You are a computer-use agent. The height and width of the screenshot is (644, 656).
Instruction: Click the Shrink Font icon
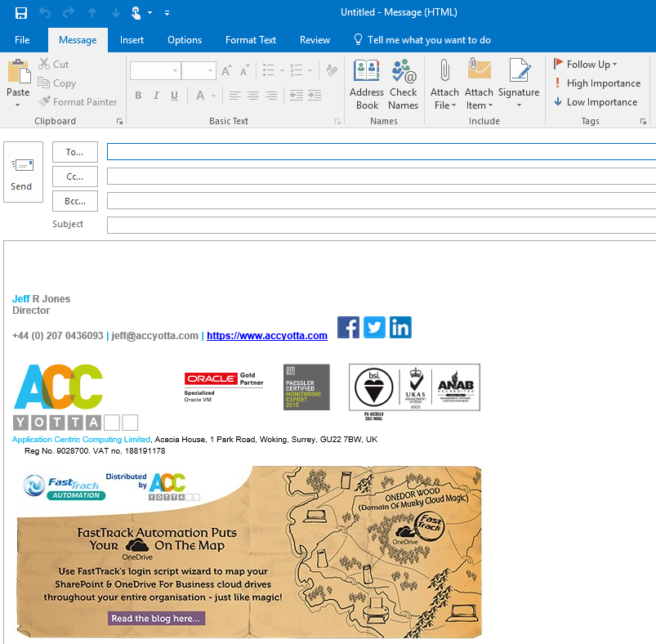[x=245, y=70]
